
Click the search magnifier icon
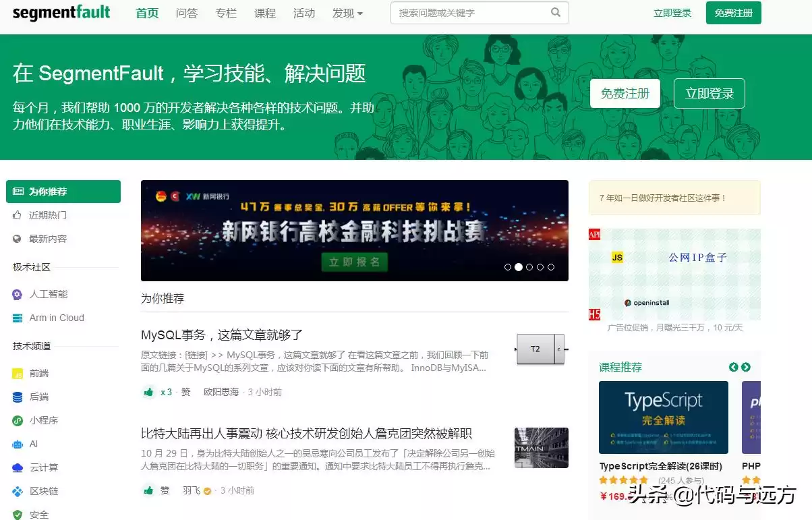[555, 13]
